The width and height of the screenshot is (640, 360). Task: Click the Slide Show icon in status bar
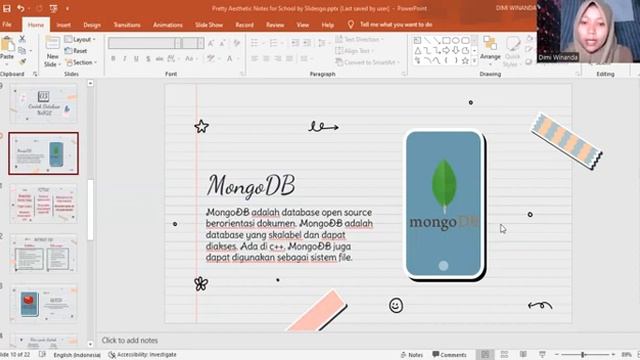tap(542, 354)
